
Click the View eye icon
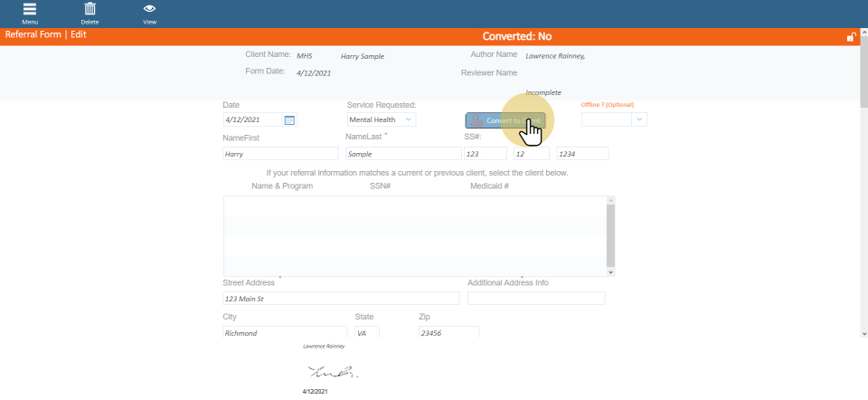coord(149,10)
